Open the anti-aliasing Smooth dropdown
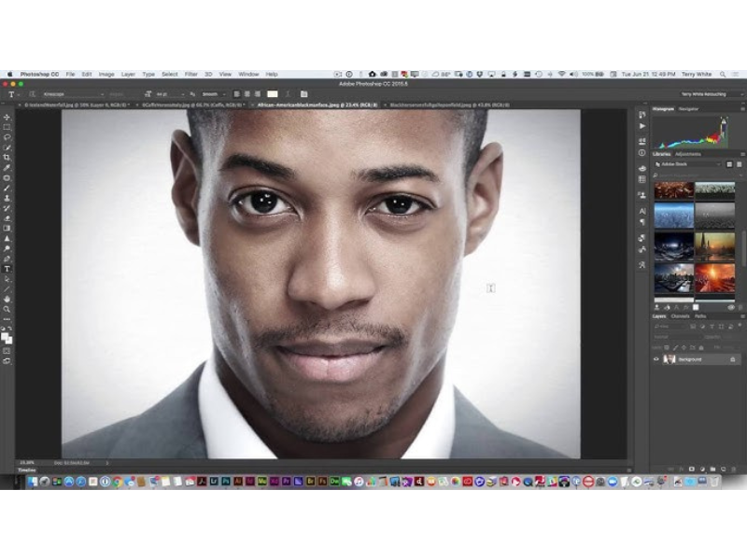Image resolution: width=747 pixels, height=560 pixels. click(x=213, y=94)
